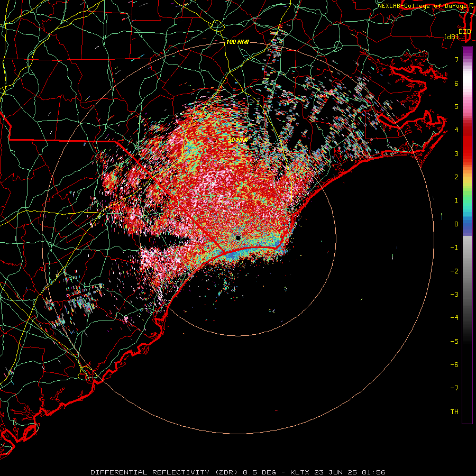Click the DZD product label
Screen dimensions: 476x476
coord(465,32)
